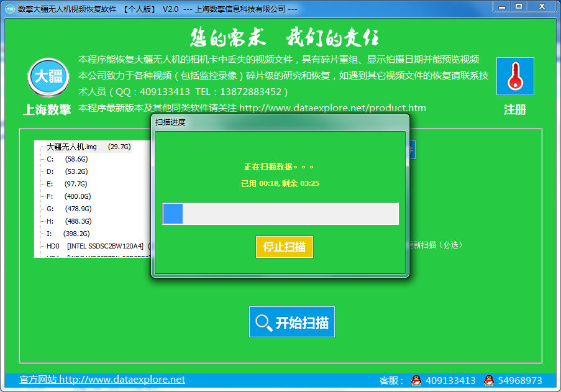Click the app icon in title bar
The height and width of the screenshot is (392, 561).
[x=10, y=9]
